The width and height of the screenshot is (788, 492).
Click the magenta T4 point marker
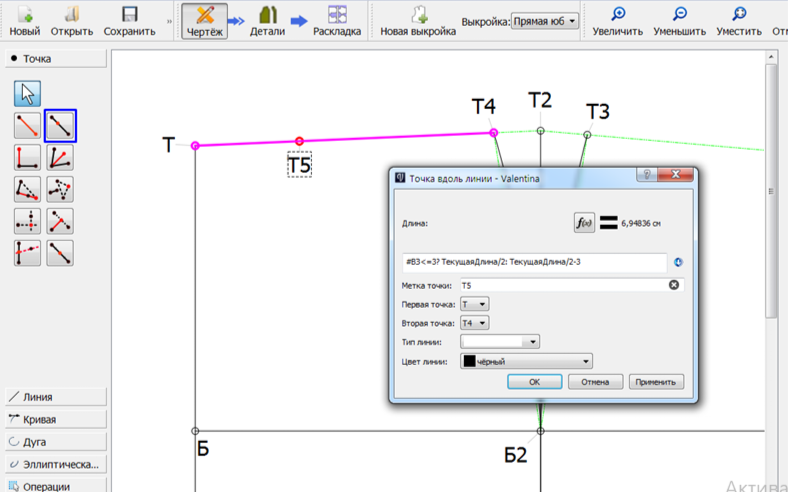coord(494,133)
